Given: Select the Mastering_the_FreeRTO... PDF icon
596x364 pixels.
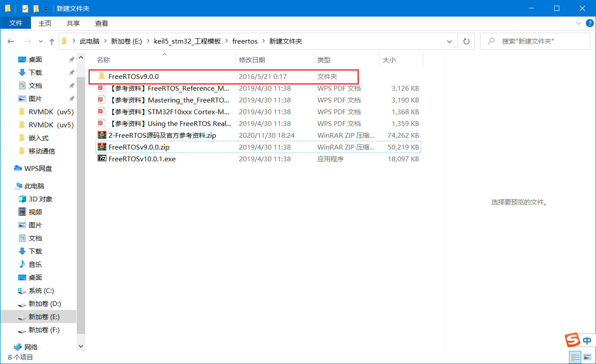Looking at the screenshot, I should click(102, 100).
